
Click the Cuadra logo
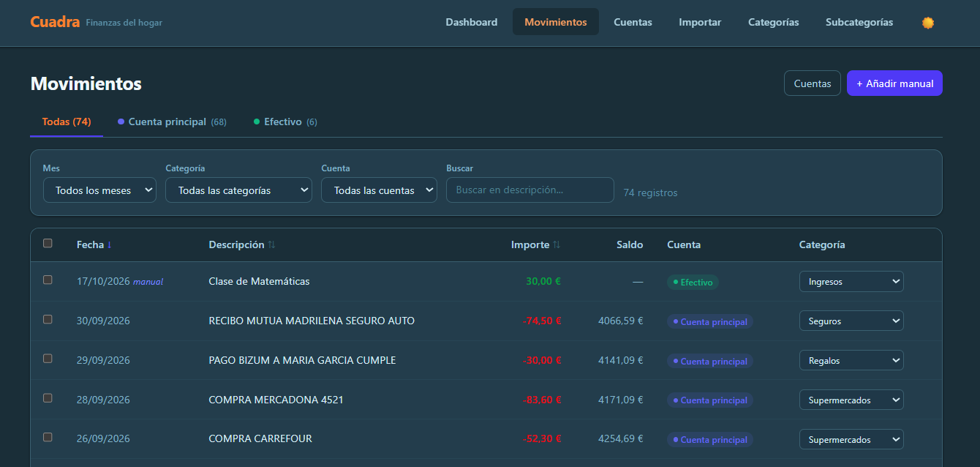tap(55, 22)
